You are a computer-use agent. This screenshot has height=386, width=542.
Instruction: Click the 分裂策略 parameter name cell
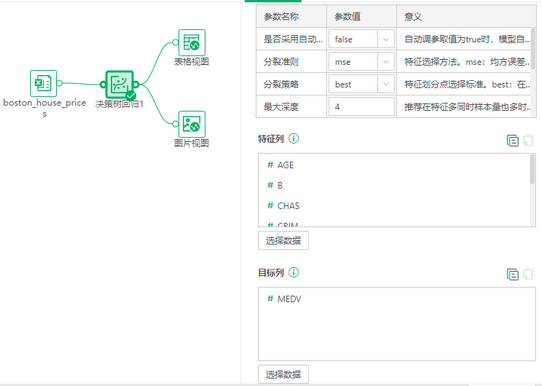point(291,84)
